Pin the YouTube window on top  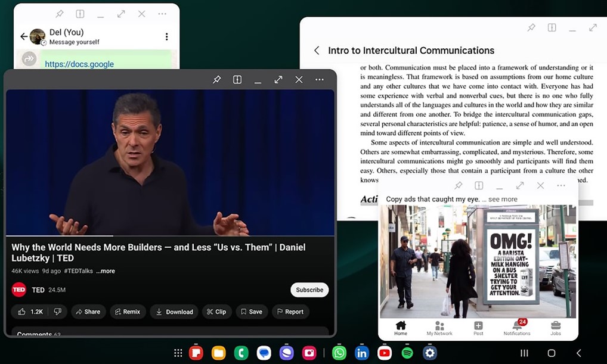[217, 80]
